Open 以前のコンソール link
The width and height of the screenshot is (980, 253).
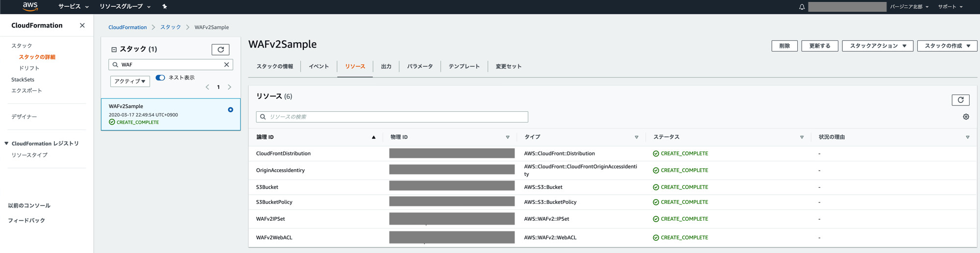point(29,205)
